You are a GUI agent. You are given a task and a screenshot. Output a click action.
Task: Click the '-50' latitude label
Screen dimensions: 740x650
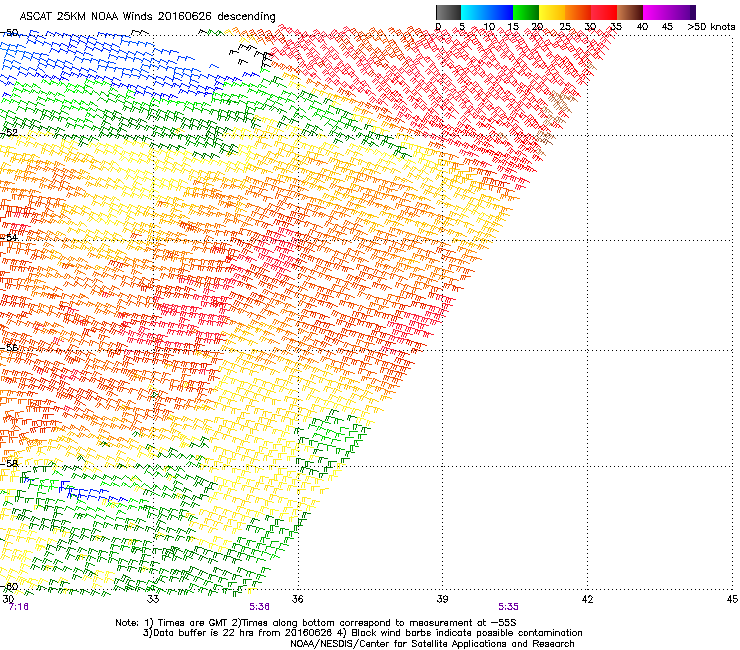pyautogui.click(x=9, y=33)
